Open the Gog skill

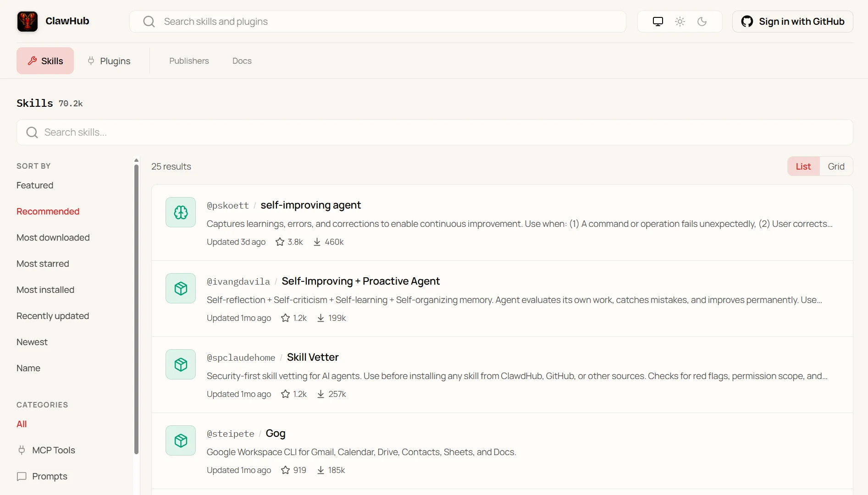(275, 433)
